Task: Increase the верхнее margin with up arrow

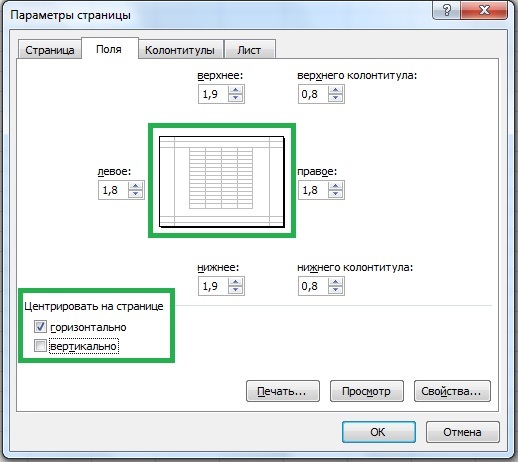Action: pos(235,90)
